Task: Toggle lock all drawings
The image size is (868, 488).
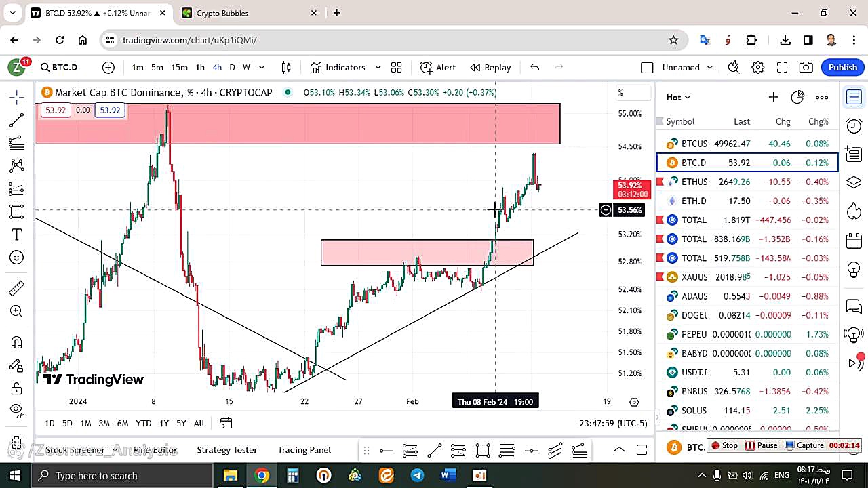Action: click(x=17, y=388)
